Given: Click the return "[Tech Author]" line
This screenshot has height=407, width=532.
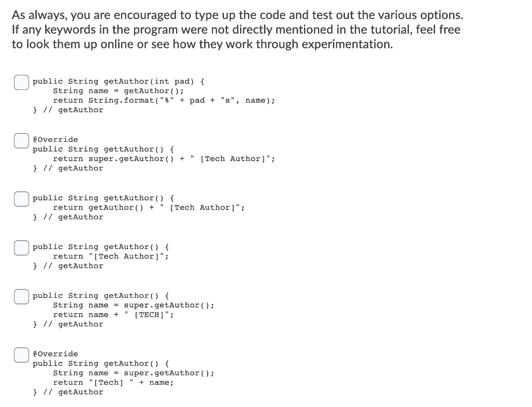Looking at the screenshot, I should click(110, 256).
